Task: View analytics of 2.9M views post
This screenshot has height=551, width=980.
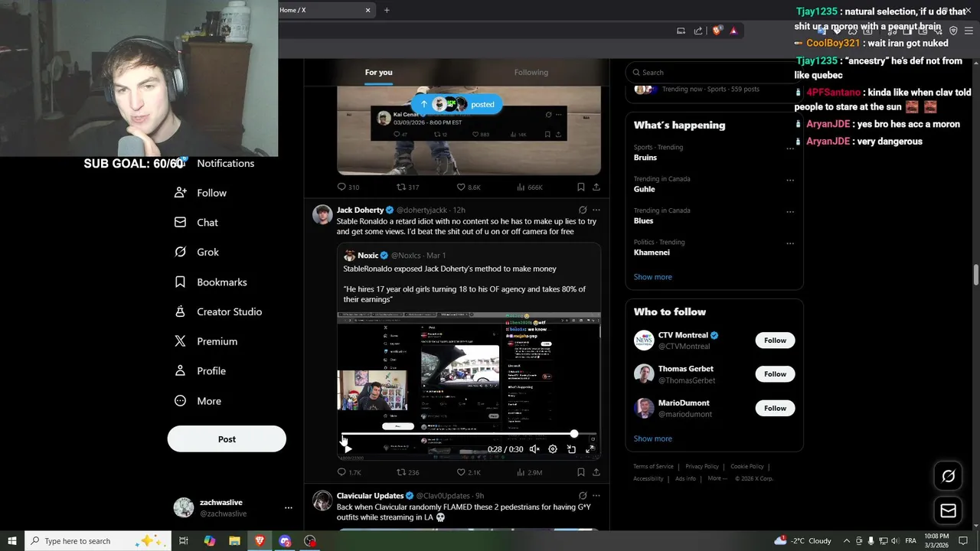Action: [x=530, y=473]
